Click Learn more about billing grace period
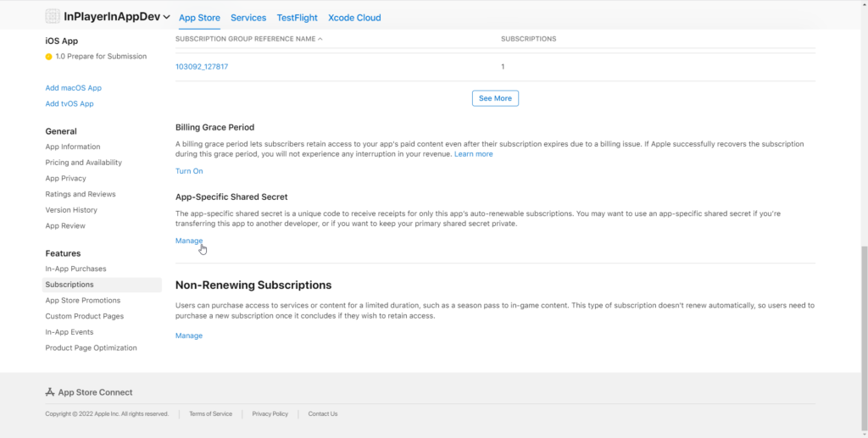The height and width of the screenshot is (438, 868). coord(473,153)
